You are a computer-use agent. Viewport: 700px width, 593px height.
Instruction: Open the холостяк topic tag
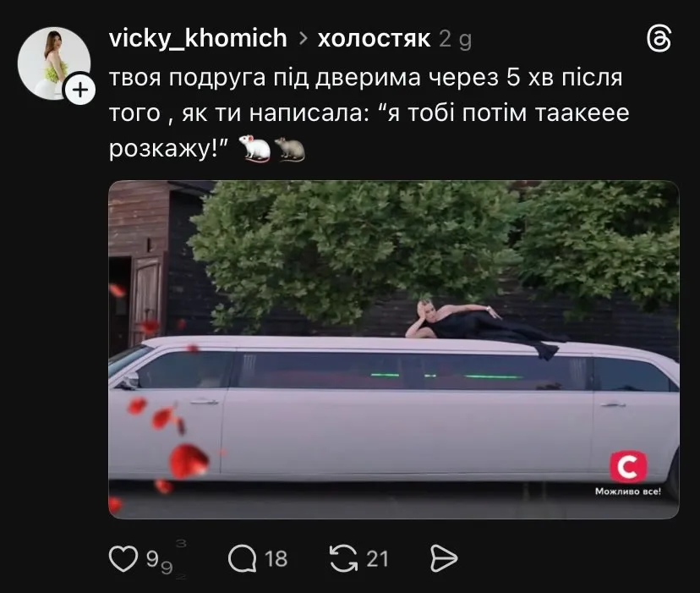tap(374, 38)
